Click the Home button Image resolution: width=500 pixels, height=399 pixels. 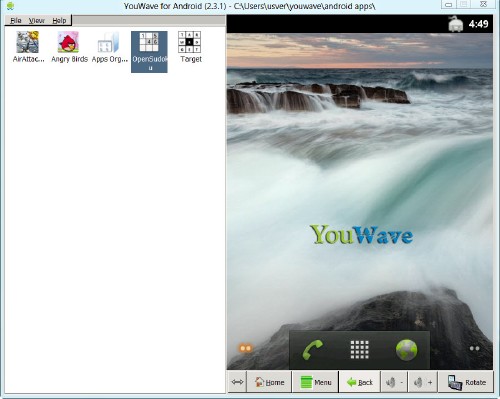(269, 382)
